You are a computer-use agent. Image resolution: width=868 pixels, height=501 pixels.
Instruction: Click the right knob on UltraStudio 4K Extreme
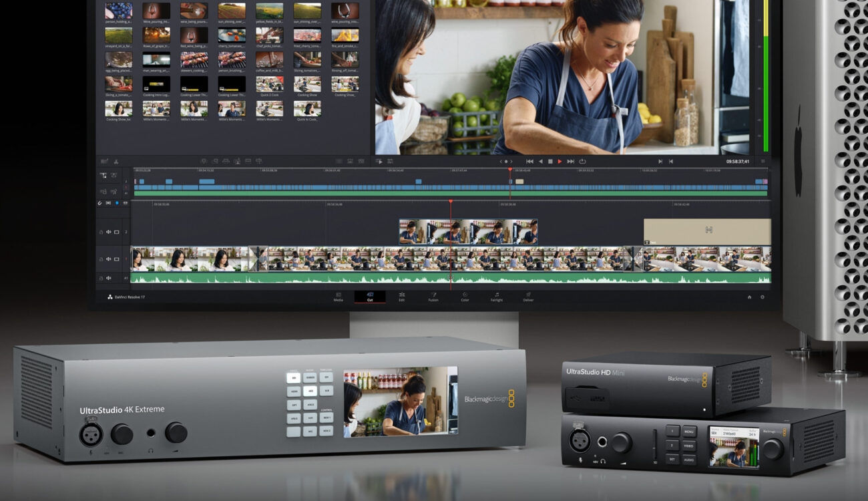tap(176, 432)
